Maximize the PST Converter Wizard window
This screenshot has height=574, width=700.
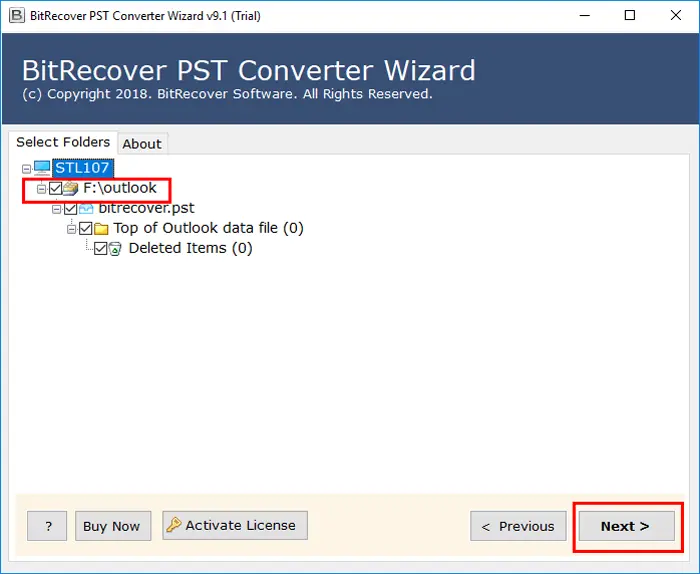point(629,16)
